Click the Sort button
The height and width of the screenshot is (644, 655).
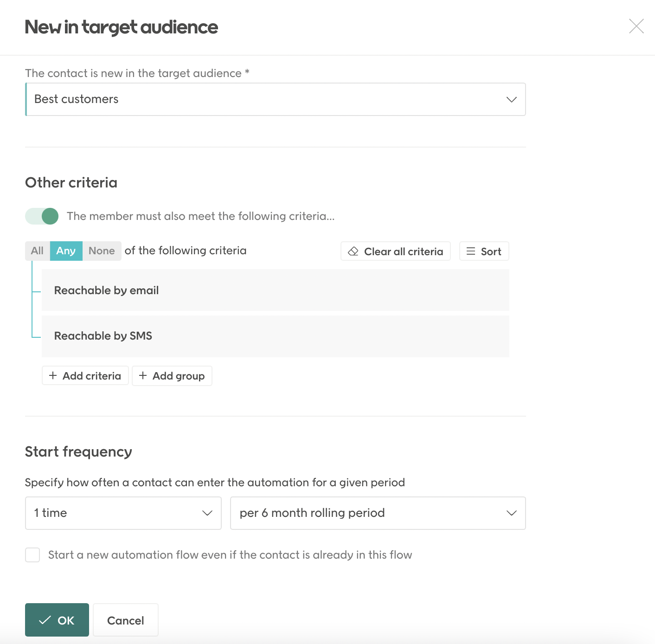pos(484,251)
